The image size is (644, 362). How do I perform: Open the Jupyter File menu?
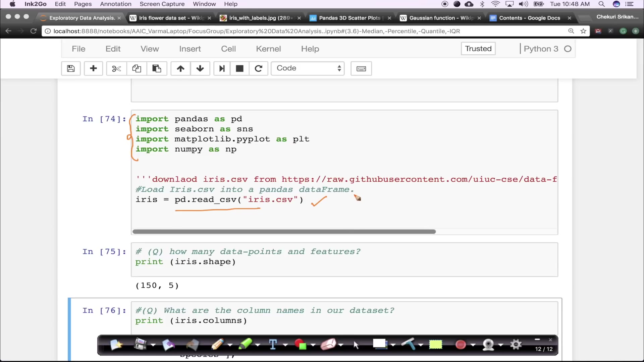[78, 49]
